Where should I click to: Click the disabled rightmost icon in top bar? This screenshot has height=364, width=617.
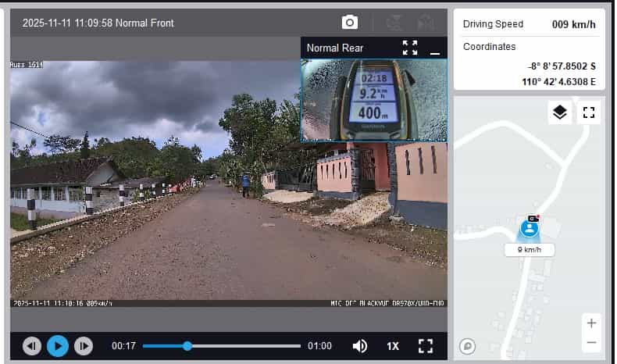[x=426, y=23]
